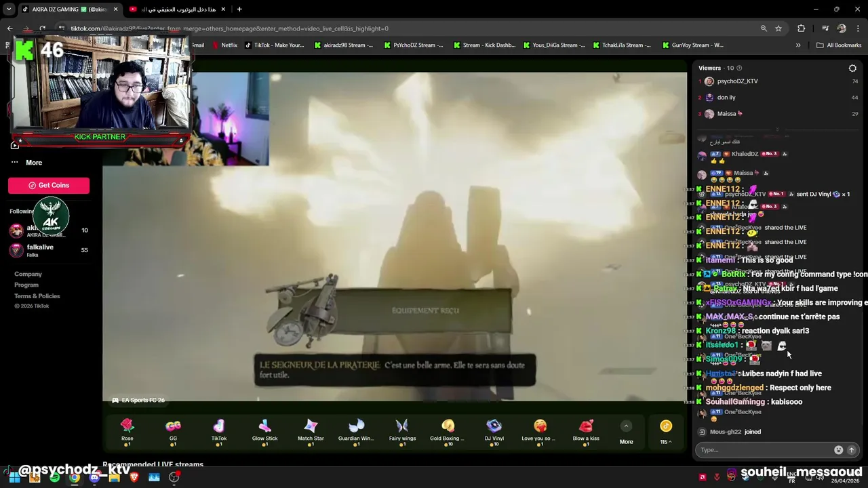The image size is (868, 488).
Task: Send the Fairy wings gift
Action: tap(402, 430)
